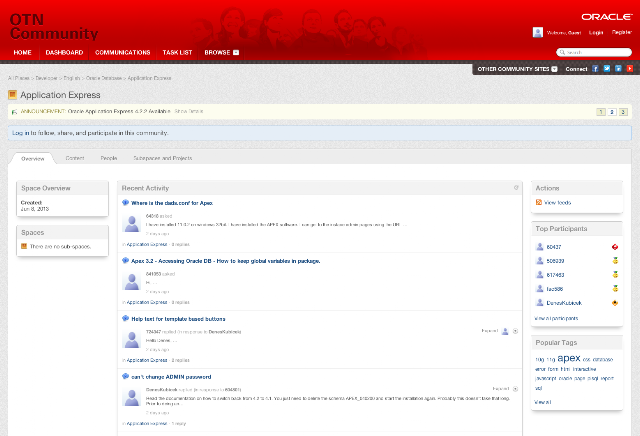The width and height of the screenshot is (640, 436).
Task: Click the guest user avatar in header
Action: coord(538,32)
